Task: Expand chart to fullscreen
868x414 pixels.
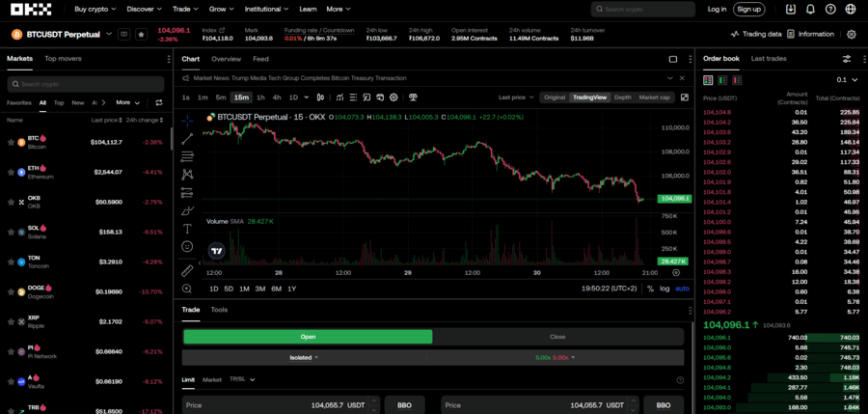Action: [684, 97]
